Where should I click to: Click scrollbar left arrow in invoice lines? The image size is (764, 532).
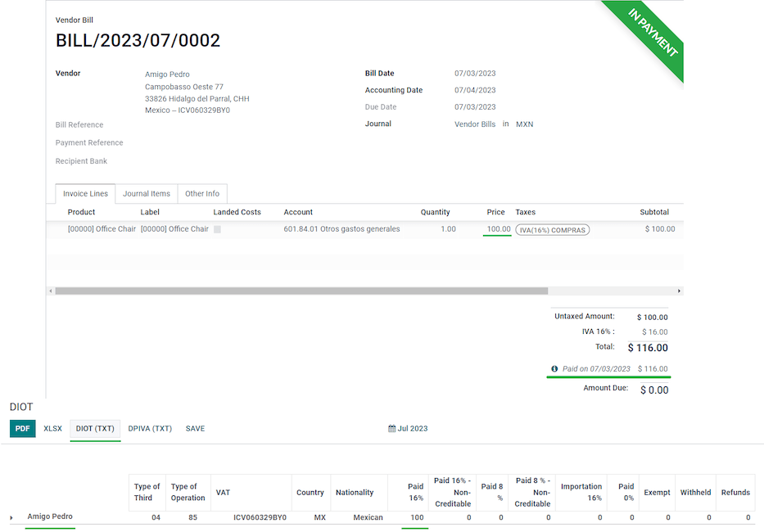pyautogui.click(x=50, y=291)
